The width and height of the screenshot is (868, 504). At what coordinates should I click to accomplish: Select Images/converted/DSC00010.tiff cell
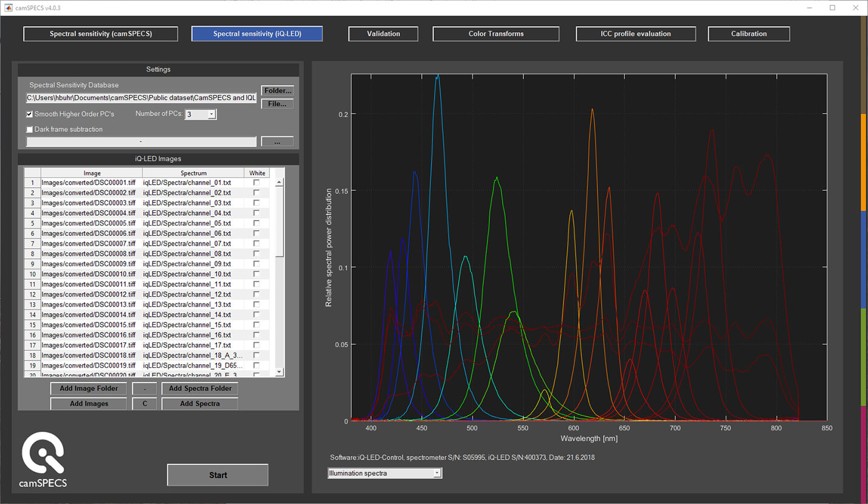92,274
